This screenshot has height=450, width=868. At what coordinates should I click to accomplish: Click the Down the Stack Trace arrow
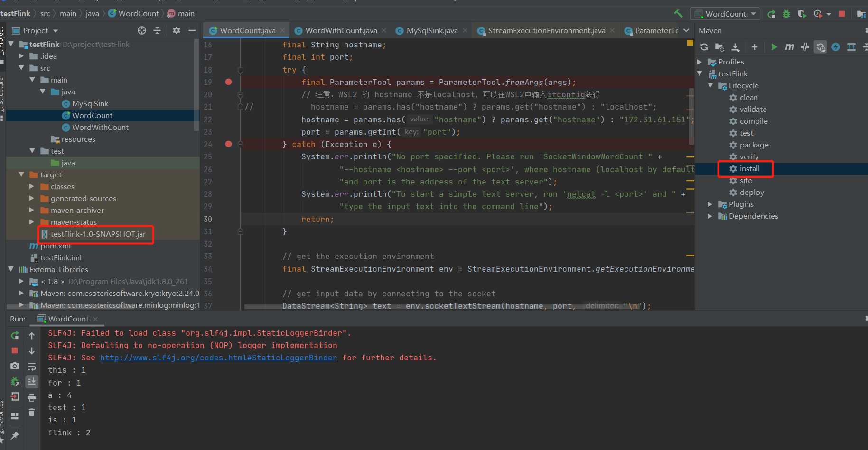click(32, 351)
